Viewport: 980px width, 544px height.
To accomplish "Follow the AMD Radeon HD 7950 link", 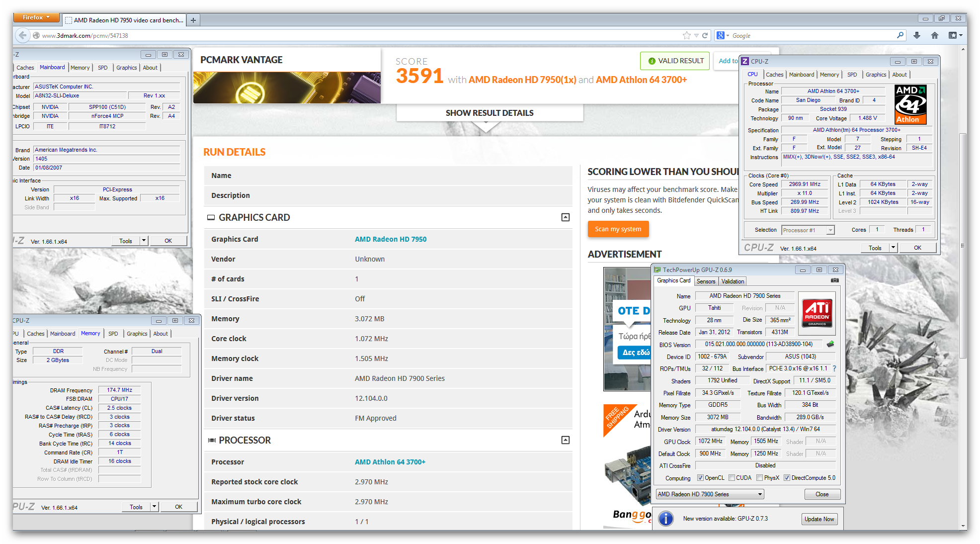I will point(391,239).
